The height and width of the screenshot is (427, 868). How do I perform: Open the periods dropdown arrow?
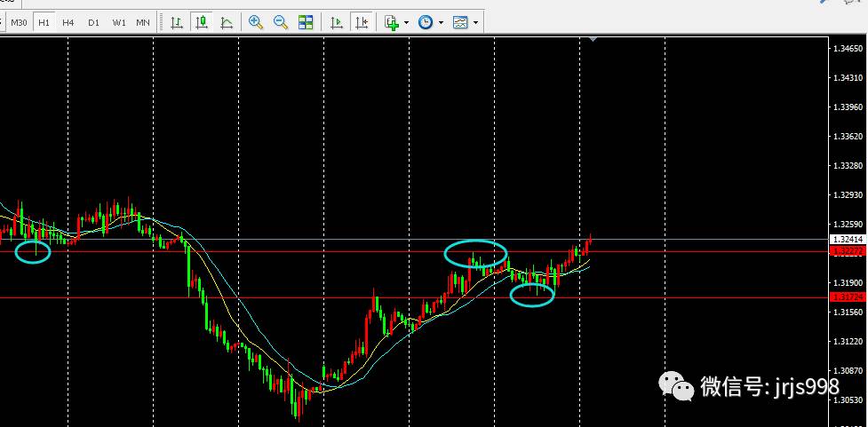pyautogui.click(x=442, y=22)
